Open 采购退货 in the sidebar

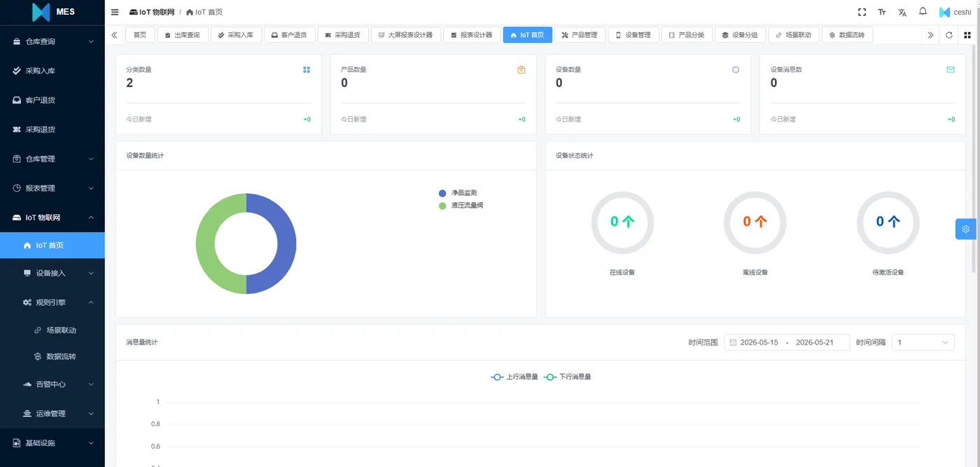point(52,130)
